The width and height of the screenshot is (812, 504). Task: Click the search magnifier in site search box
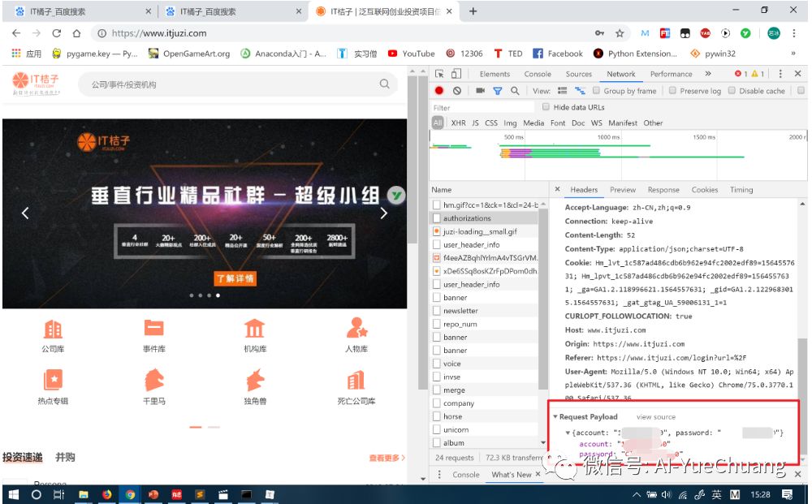click(x=384, y=84)
